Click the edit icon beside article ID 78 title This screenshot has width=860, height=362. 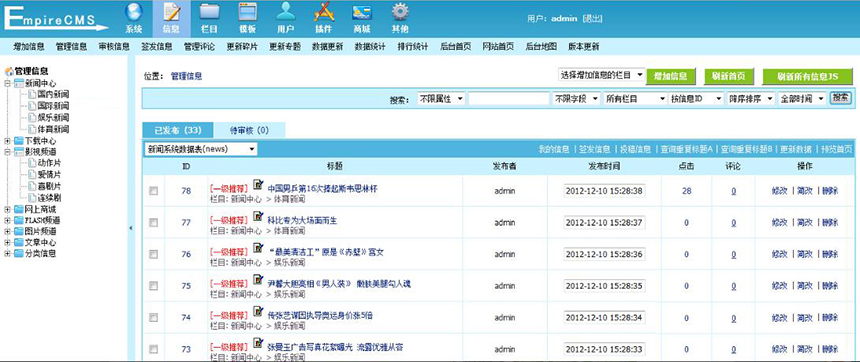pyautogui.click(x=258, y=185)
